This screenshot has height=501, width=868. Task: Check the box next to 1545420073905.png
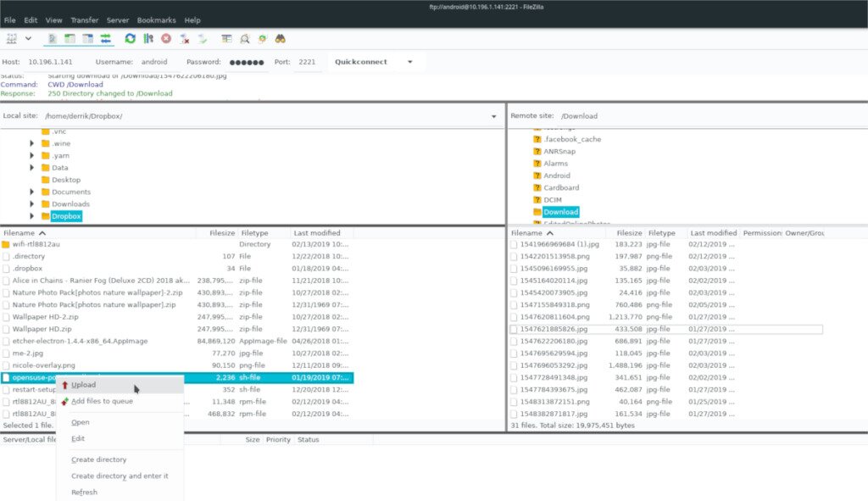pos(514,292)
